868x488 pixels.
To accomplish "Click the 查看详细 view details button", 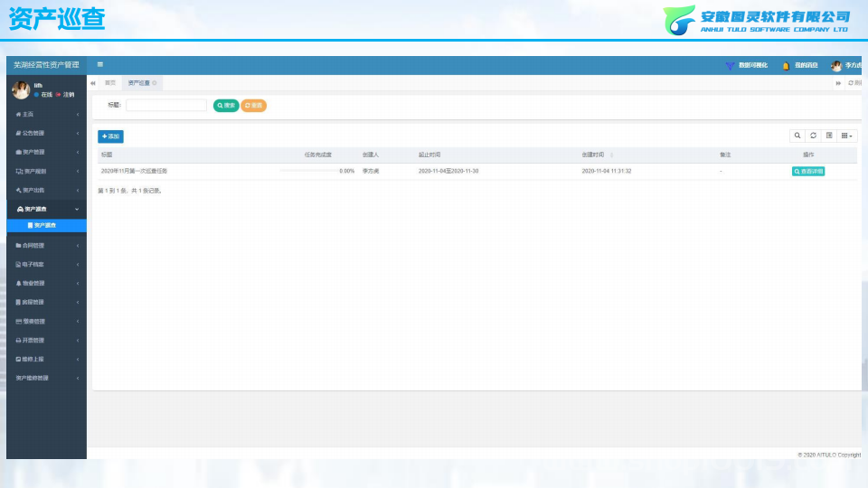I will pyautogui.click(x=808, y=172).
